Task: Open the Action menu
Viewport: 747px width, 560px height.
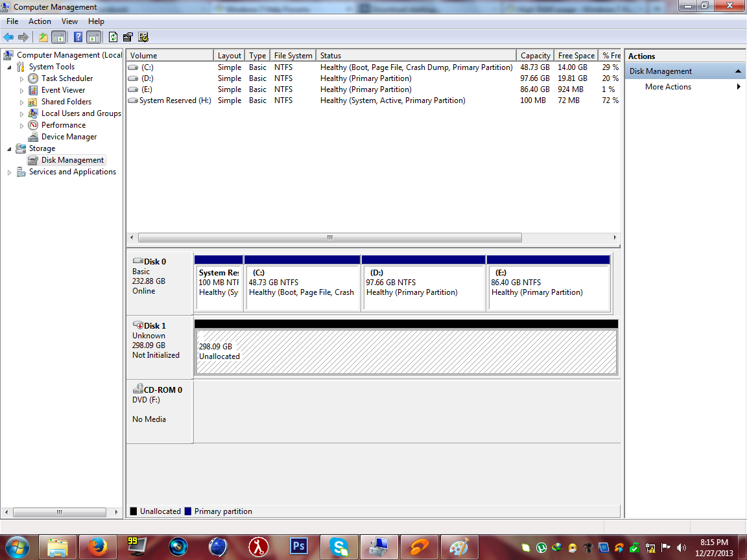Action: coord(40,21)
